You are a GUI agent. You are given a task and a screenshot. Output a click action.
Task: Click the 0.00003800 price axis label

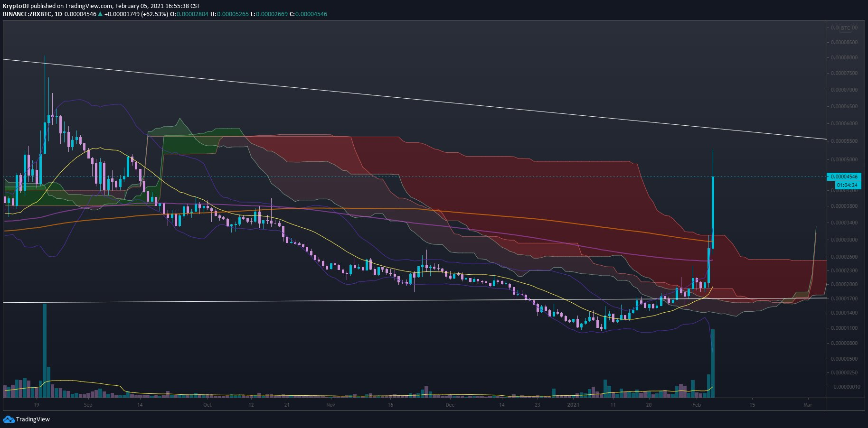tap(844, 206)
